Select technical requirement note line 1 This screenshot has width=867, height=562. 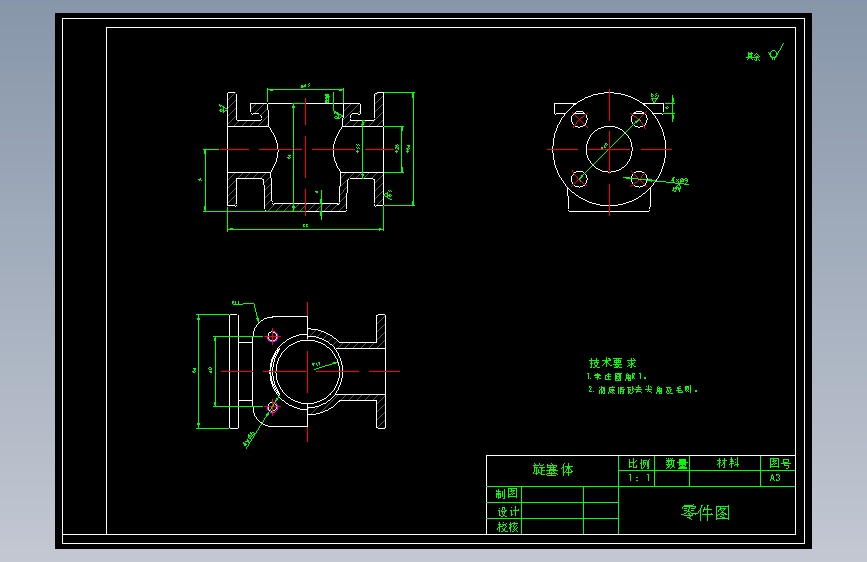tap(617, 377)
